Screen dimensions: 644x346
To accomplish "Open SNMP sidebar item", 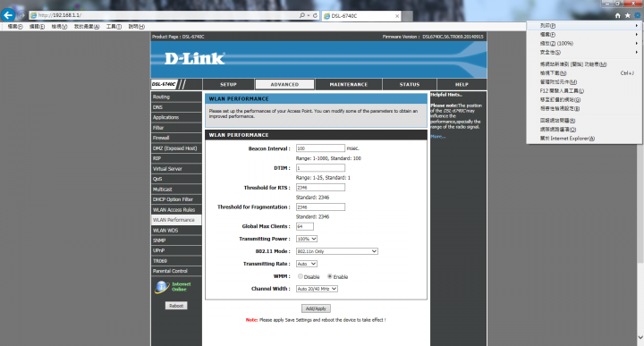I will pos(176,241).
